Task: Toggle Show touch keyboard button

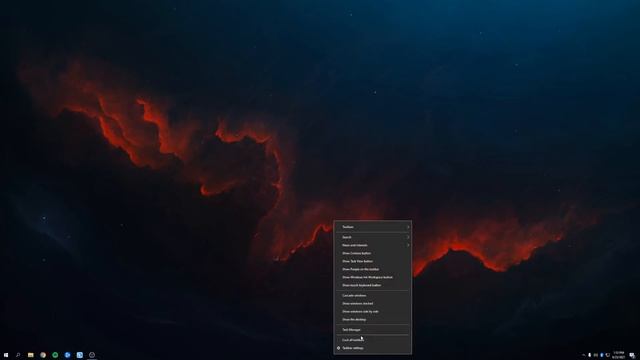Action: click(373, 285)
